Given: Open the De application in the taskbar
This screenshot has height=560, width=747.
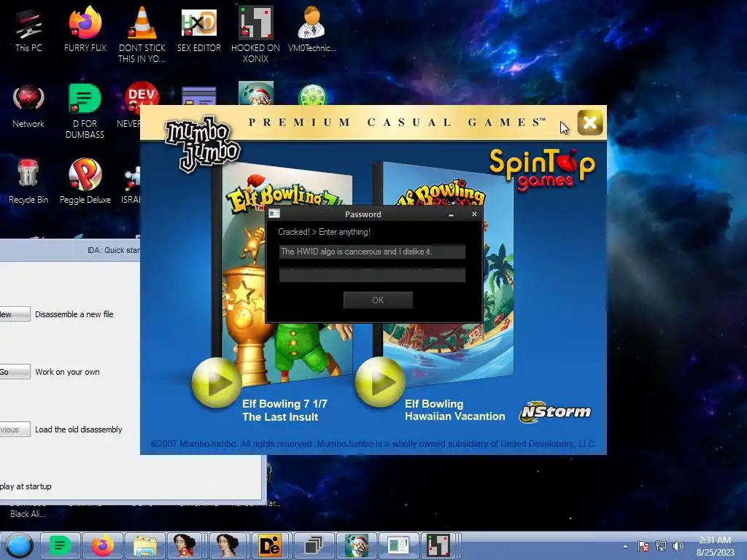Looking at the screenshot, I should [x=269, y=545].
